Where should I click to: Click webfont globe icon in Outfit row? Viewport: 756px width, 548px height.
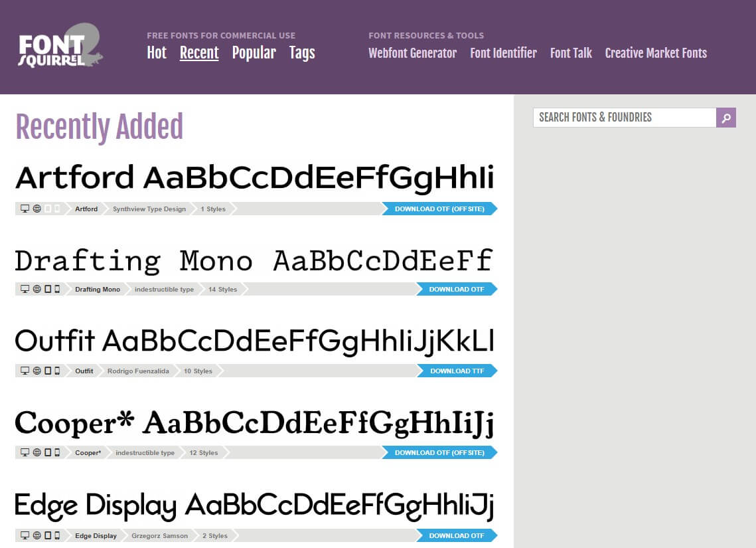pos(37,371)
